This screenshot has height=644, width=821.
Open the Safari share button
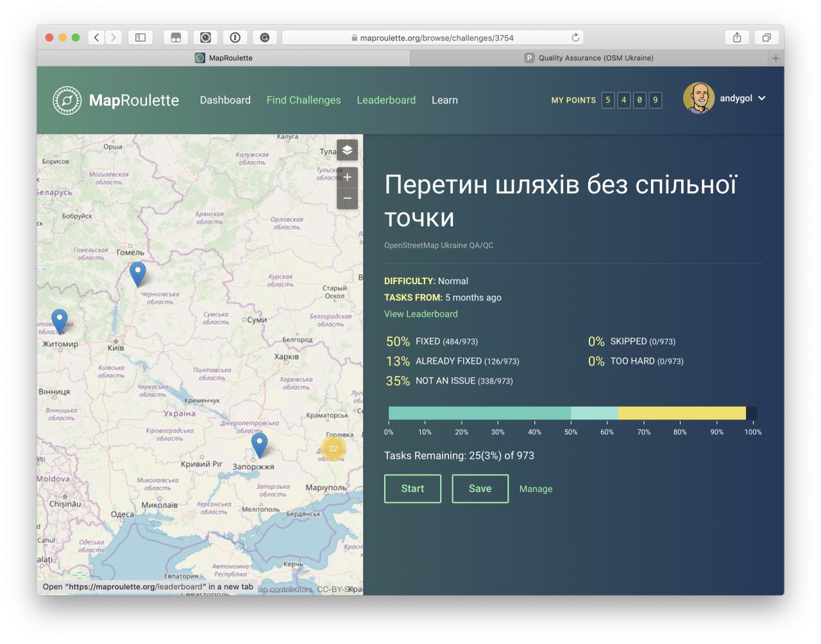tap(737, 37)
